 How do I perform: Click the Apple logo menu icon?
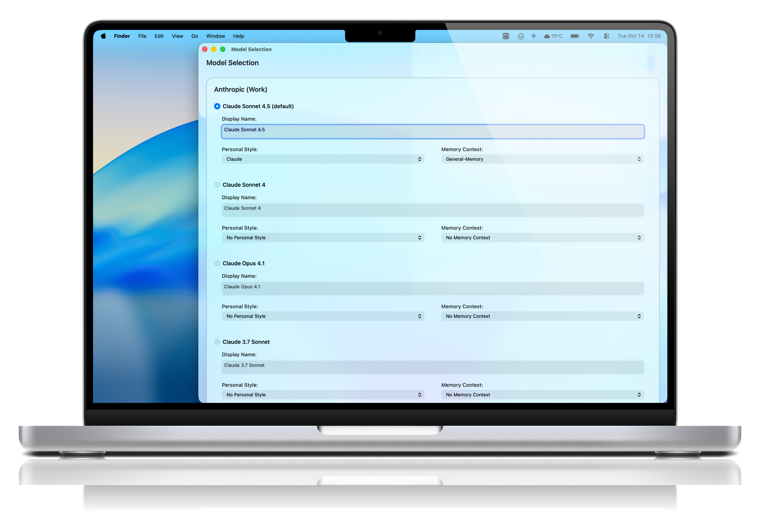tap(104, 36)
